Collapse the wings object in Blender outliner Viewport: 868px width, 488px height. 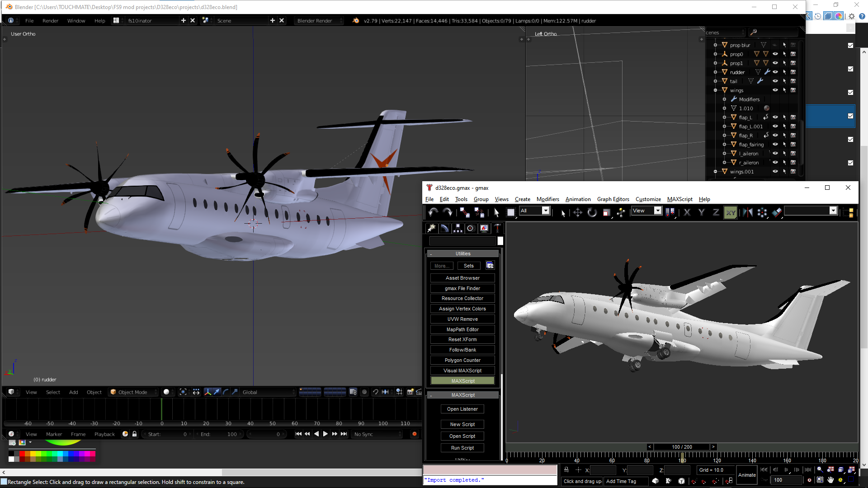pyautogui.click(x=715, y=90)
